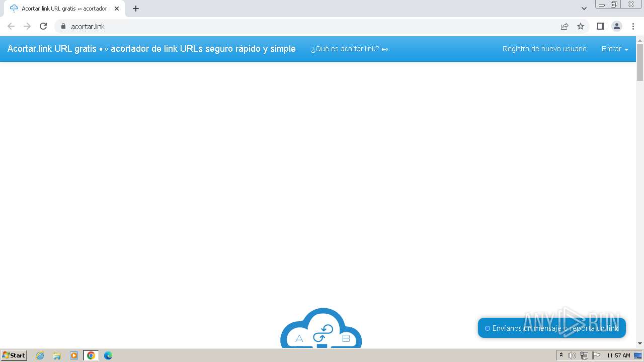The height and width of the screenshot is (362, 644).
Task: Expand the Entrar dropdown menu
Action: click(615, 49)
